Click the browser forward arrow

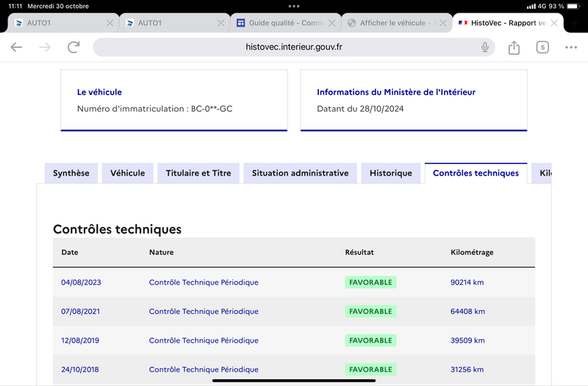tap(45, 47)
